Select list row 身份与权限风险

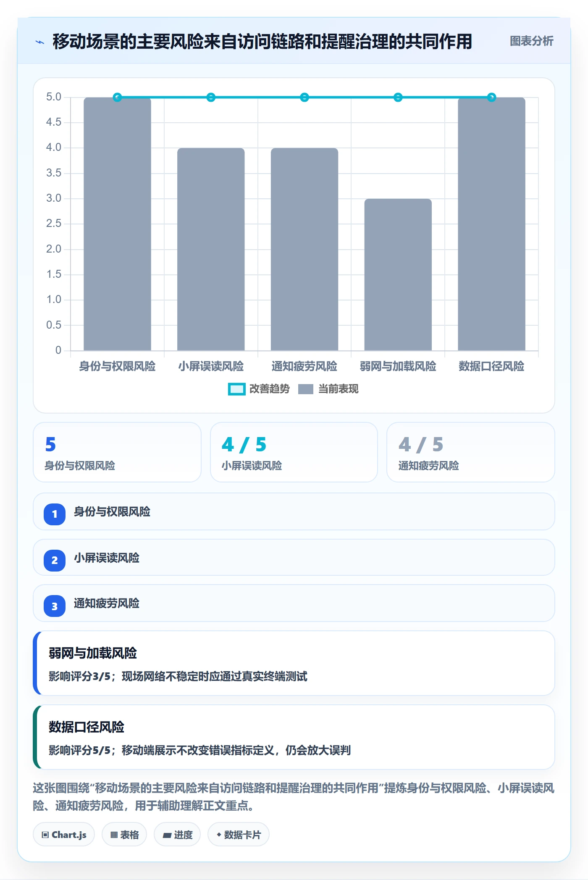[x=294, y=512]
